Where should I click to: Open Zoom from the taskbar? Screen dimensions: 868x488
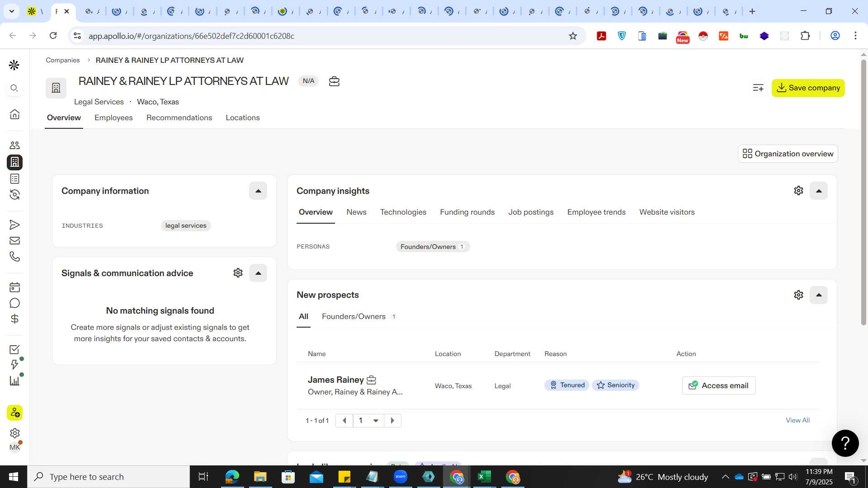click(x=400, y=477)
